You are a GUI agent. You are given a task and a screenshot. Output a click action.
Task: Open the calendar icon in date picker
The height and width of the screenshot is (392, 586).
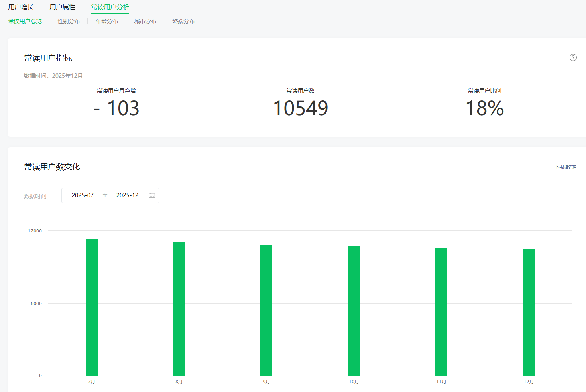point(152,195)
